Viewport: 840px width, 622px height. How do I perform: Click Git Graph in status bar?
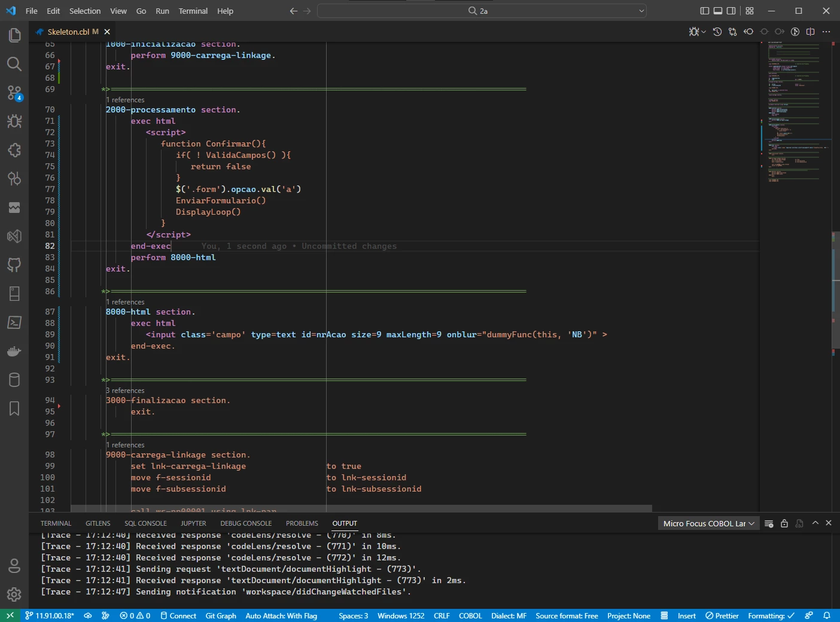pyautogui.click(x=221, y=615)
